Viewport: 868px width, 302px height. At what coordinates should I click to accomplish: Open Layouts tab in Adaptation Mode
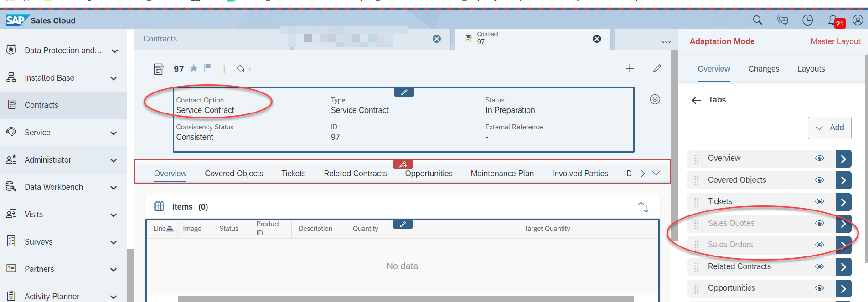click(811, 69)
